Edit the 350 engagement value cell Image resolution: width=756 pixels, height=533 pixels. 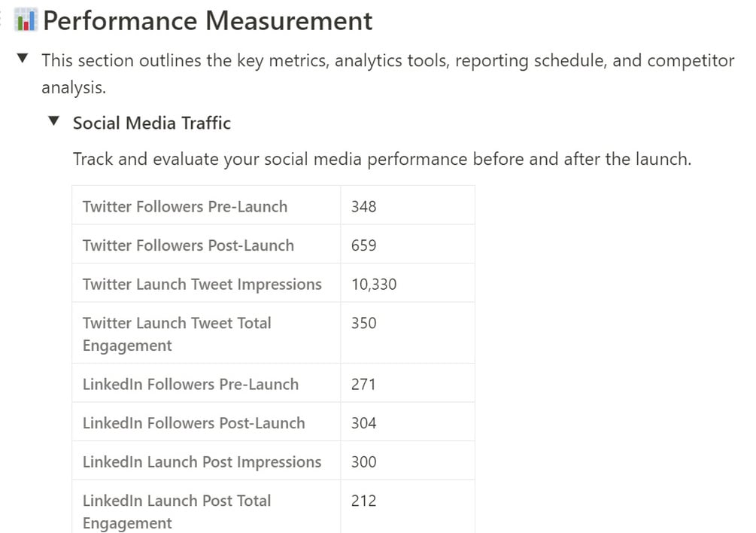408,333
